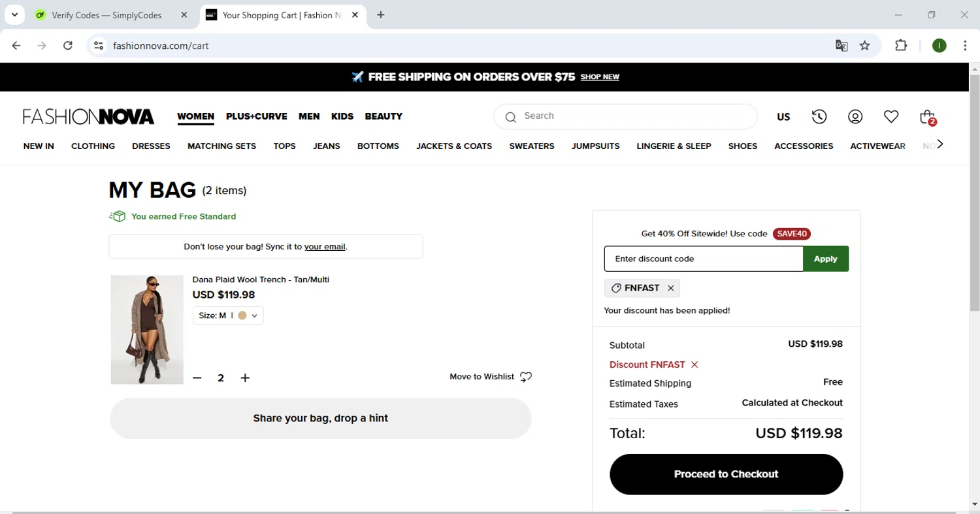This screenshot has width=980, height=514.
Task: Open the account profile icon
Action: coord(855,116)
